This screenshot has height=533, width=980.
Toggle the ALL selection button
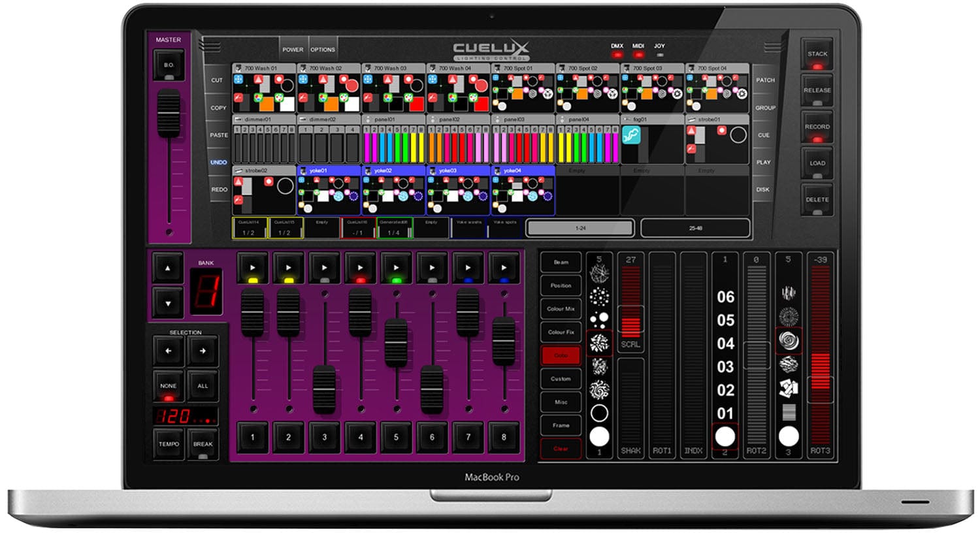click(x=203, y=386)
